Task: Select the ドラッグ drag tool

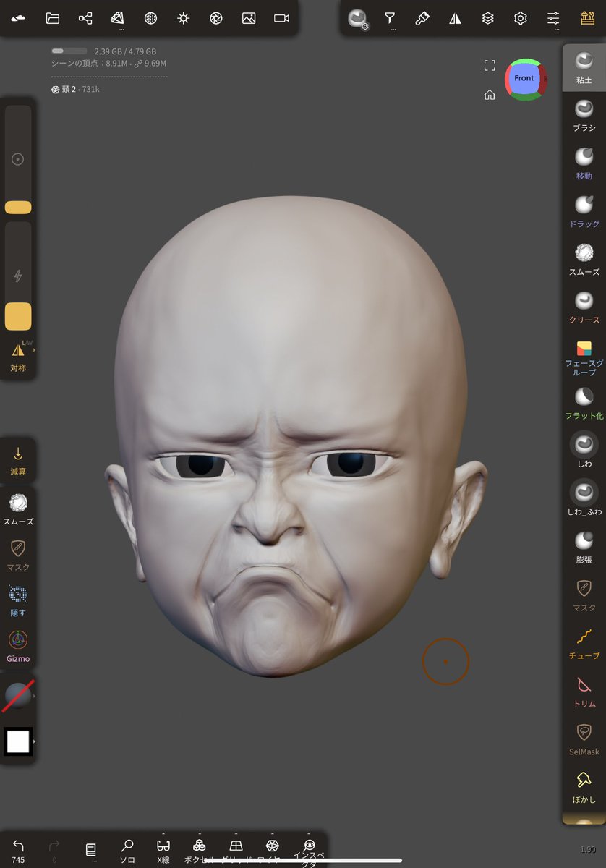Action: [x=584, y=211]
